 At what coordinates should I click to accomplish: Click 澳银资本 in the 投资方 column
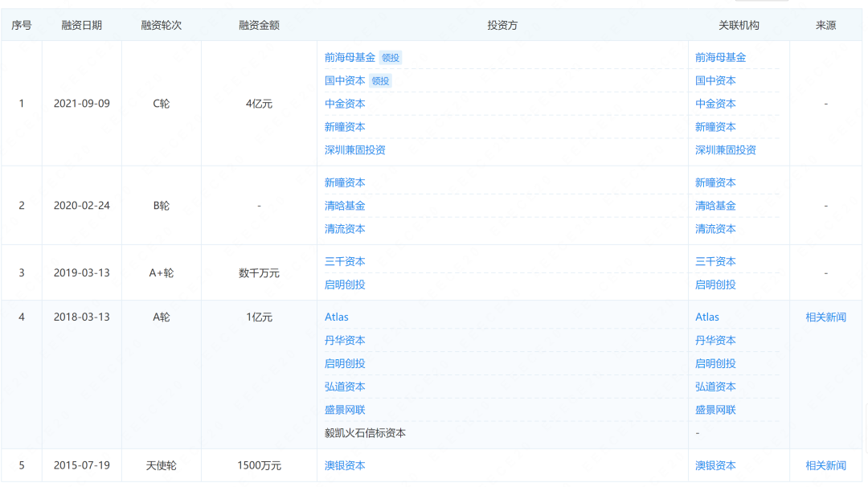tap(345, 465)
